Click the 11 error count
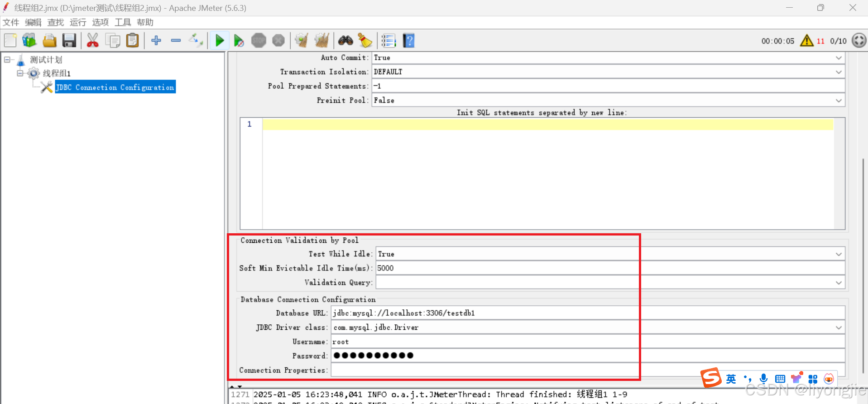The height and width of the screenshot is (404, 868). click(x=820, y=41)
